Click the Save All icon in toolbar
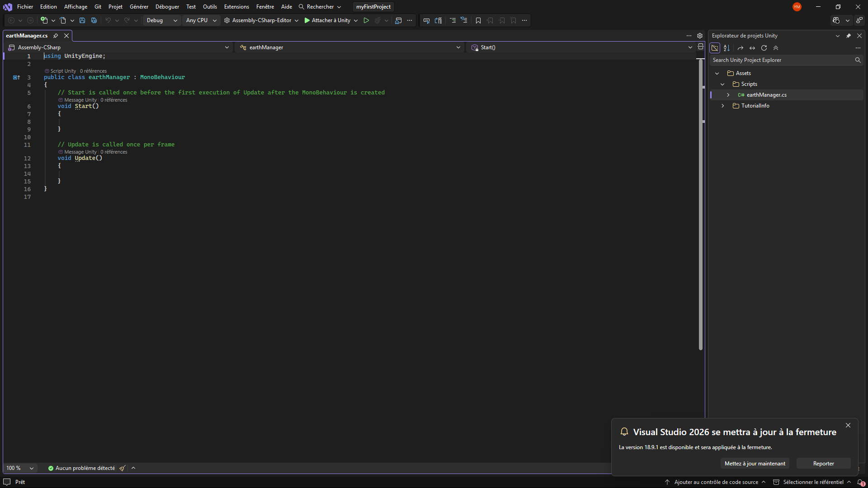The width and height of the screenshot is (868, 488). tap(94, 20)
